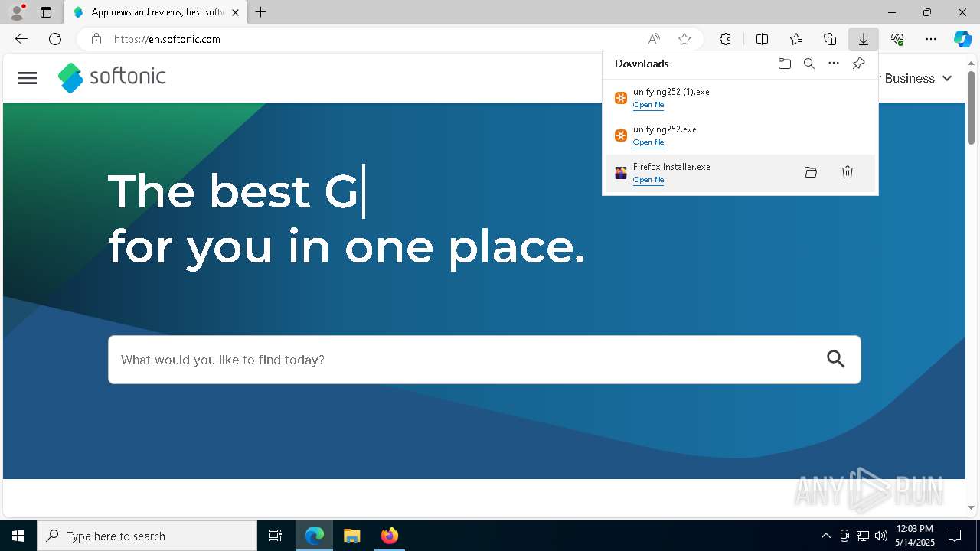
Task: Open Task View on taskbar
Action: 276,536
